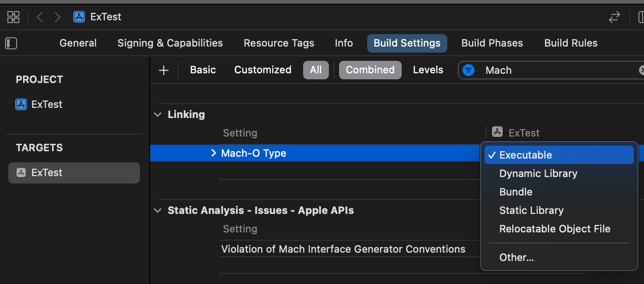Go back with the left chevron
The height and width of the screenshot is (284, 644).
click(40, 17)
